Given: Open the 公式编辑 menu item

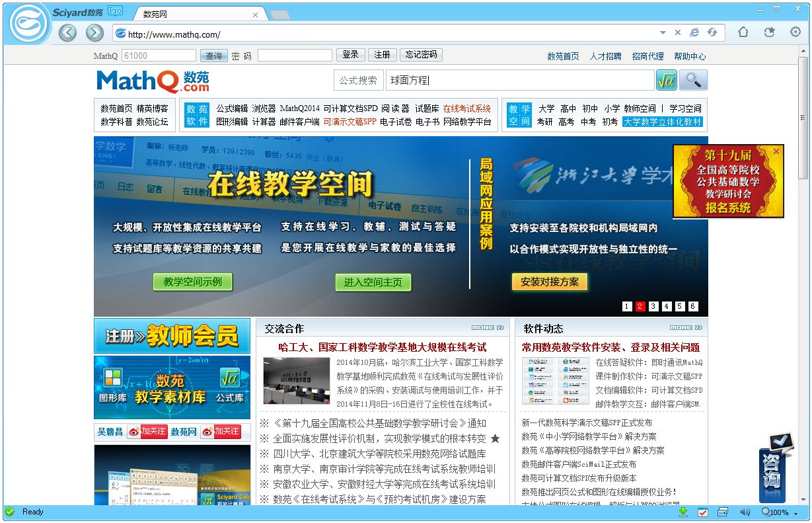Looking at the screenshot, I should tap(232, 108).
